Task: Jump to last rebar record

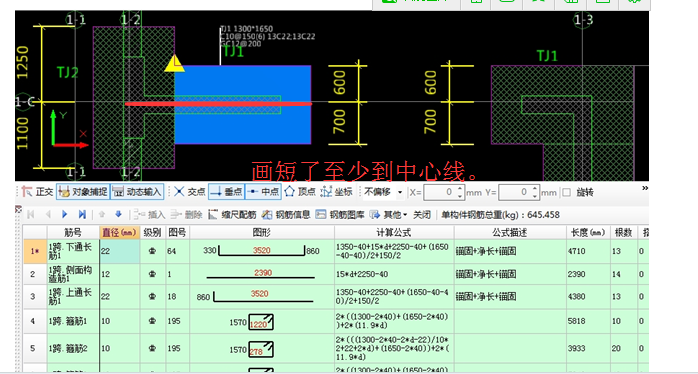Action: [x=82, y=215]
